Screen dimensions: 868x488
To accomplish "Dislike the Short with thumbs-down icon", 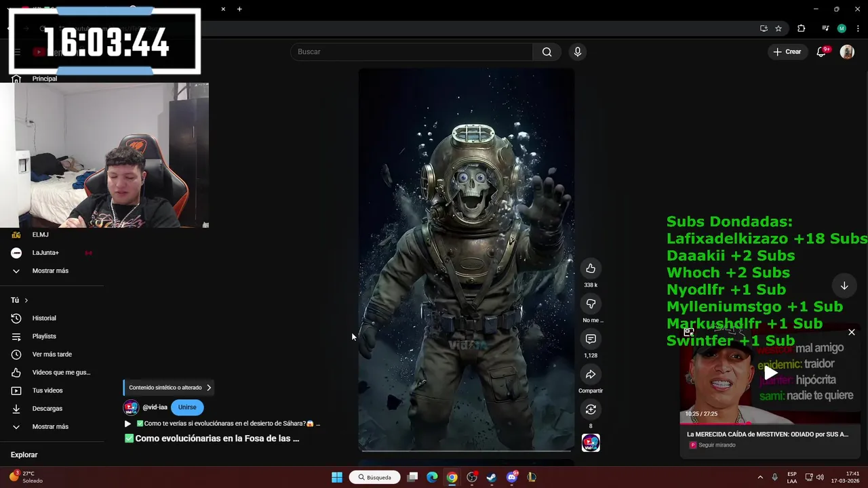I will (591, 304).
